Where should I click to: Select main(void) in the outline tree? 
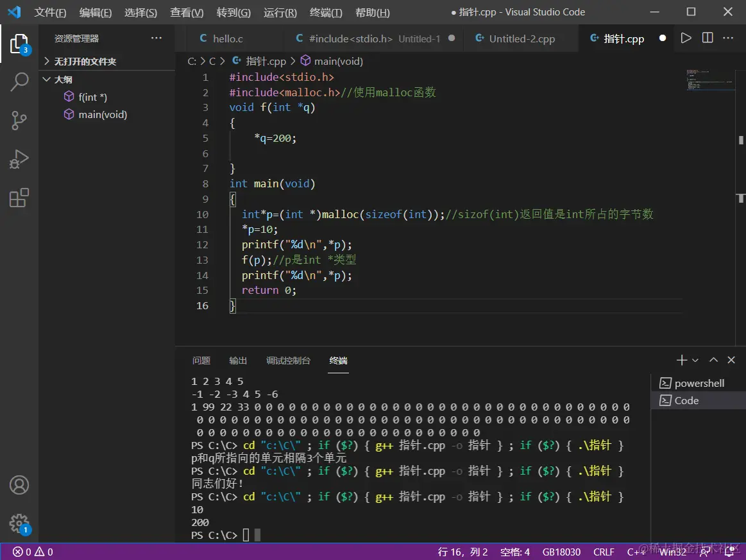pyautogui.click(x=108, y=115)
